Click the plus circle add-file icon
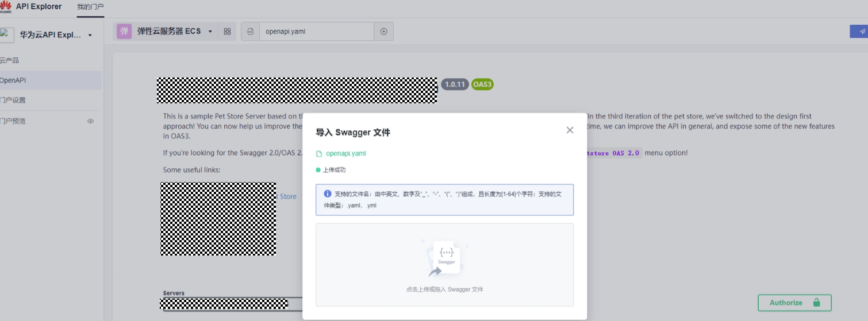868x321 pixels. click(384, 32)
